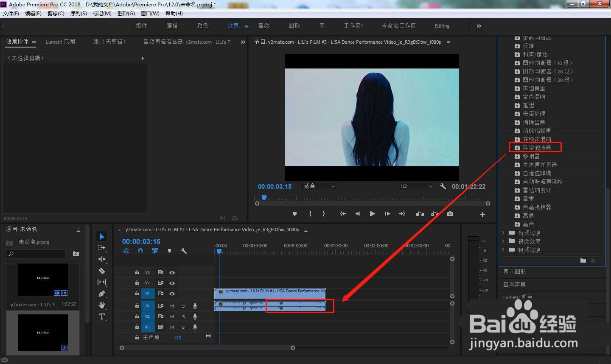
Task: Expand the 音频过渡 effects folder
Action: [503, 233]
